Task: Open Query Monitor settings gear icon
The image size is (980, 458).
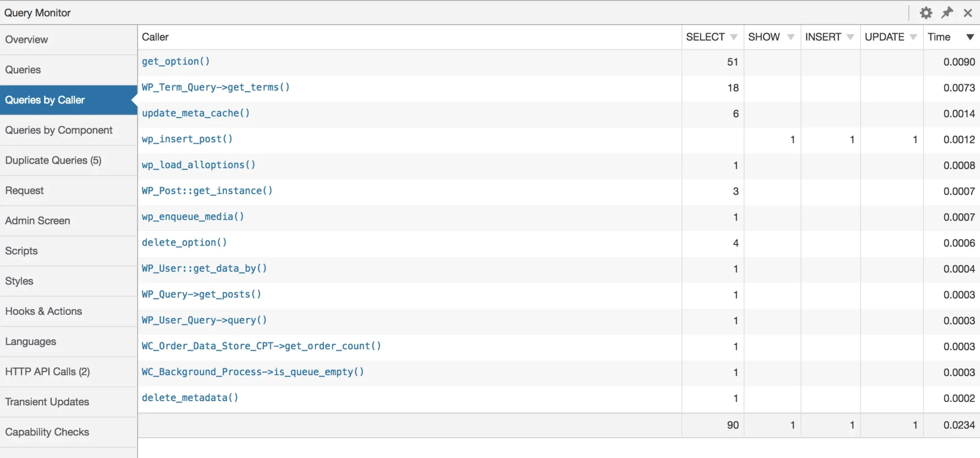Action: pos(926,13)
